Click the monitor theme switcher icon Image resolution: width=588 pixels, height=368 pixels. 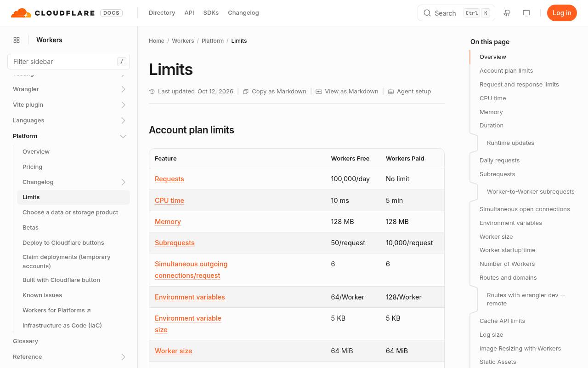(x=526, y=13)
